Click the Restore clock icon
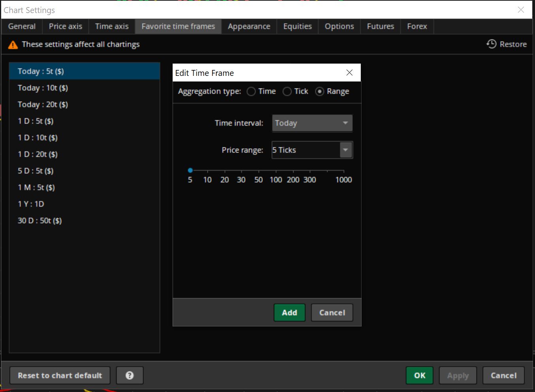 [491, 44]
